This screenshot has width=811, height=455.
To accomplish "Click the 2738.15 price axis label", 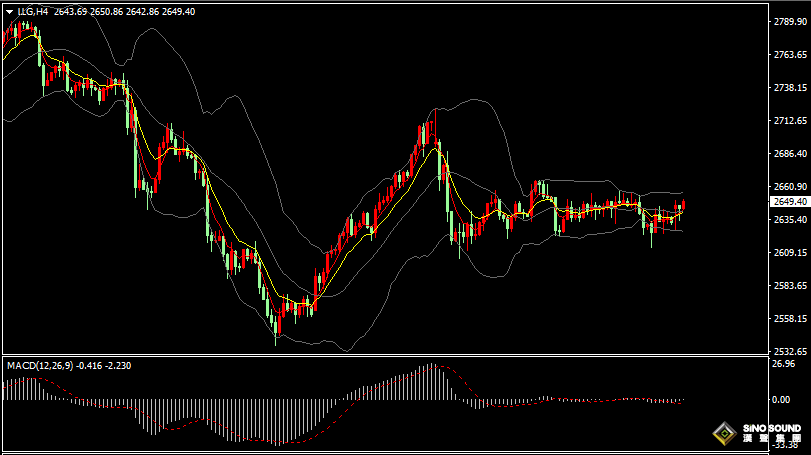I will tap(790, 87).
